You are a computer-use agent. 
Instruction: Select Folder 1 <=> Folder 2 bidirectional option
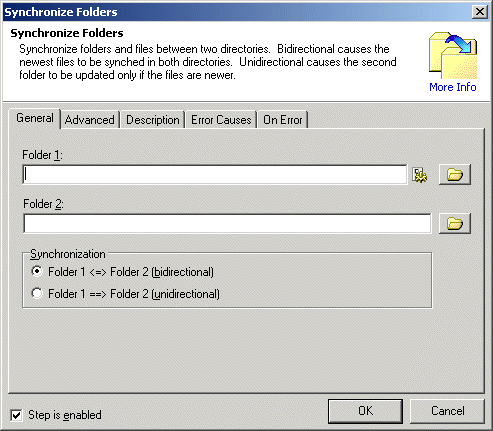[x=37, y=271]
